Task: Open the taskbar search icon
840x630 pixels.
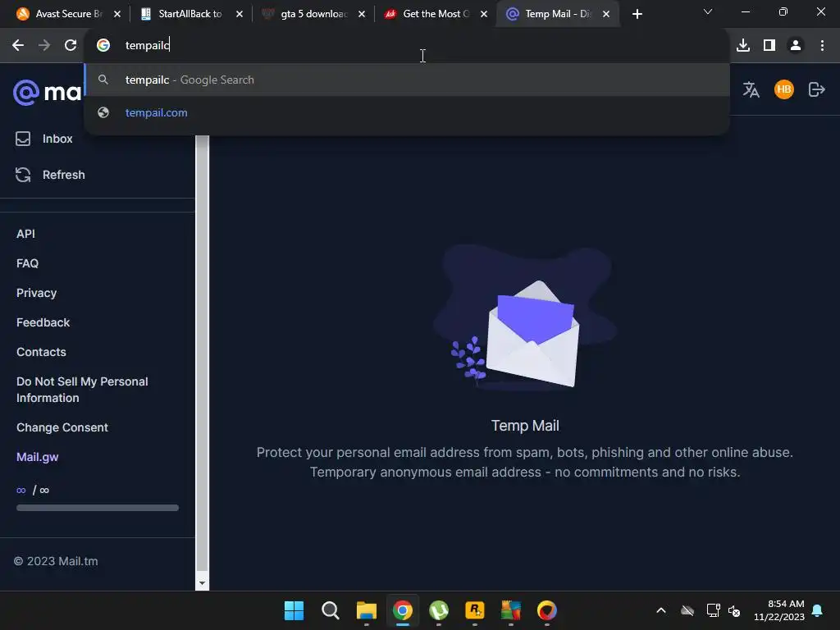Action: 330,610
